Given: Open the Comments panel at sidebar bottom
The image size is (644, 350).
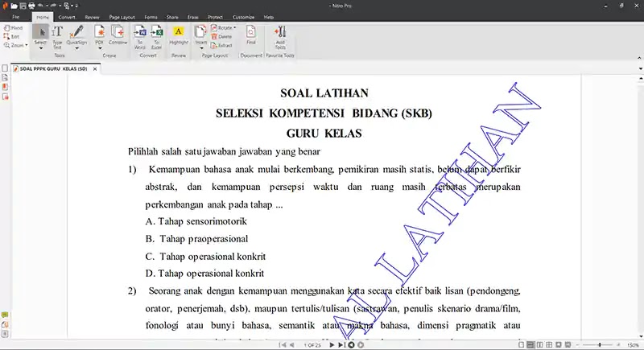Looking at the screenshot, I should click(x=5, y=315).
